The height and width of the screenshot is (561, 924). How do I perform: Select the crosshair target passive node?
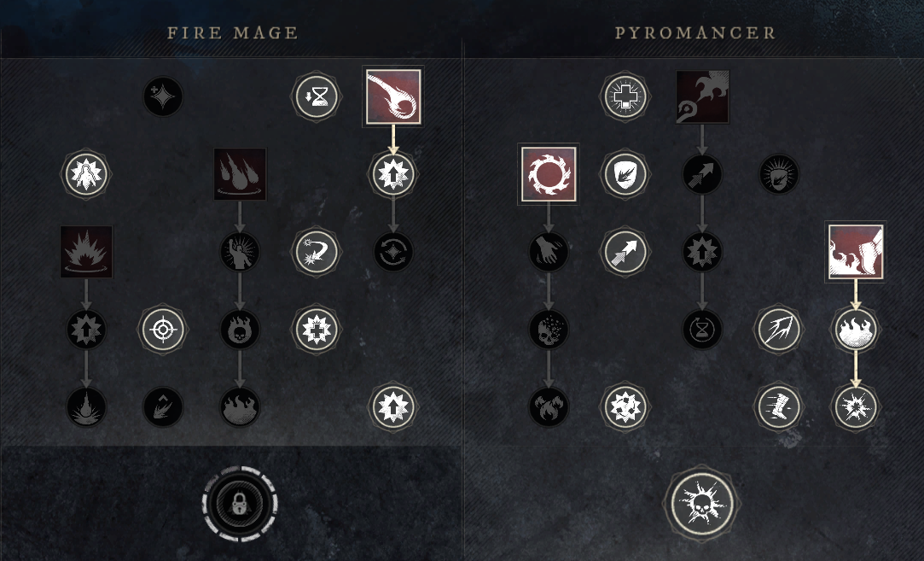pyautogui.click(x=163, y=329)
